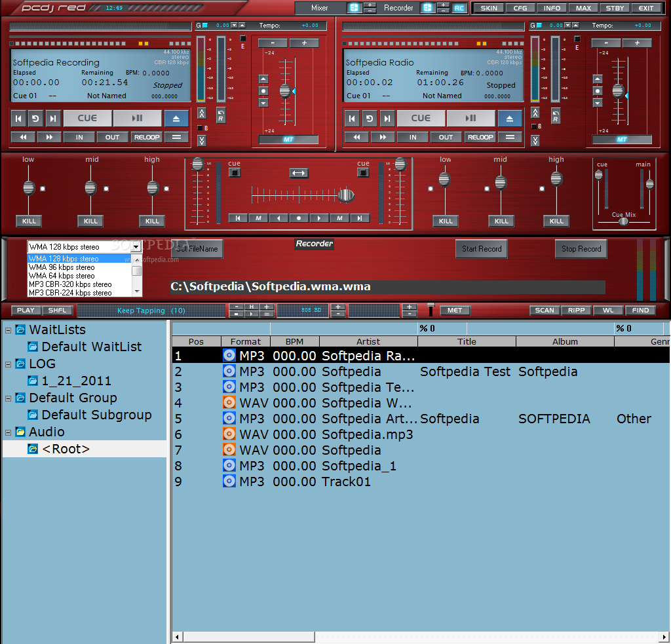Click the INFO button

click(x=552, y=8)
